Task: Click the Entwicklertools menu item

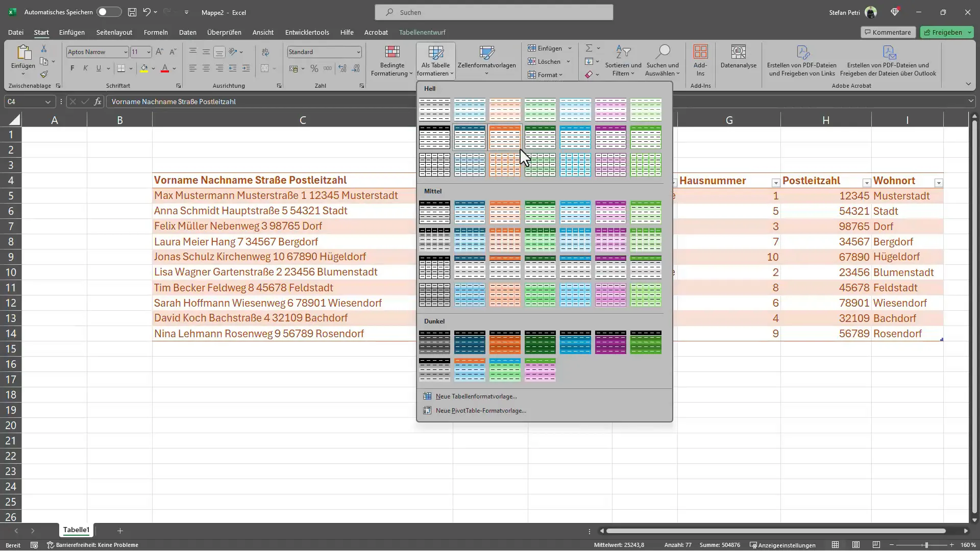Action: click(307, 32)
